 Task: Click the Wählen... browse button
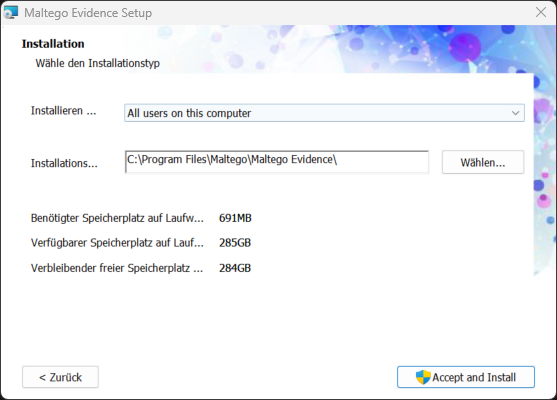[x=483, y=162]
